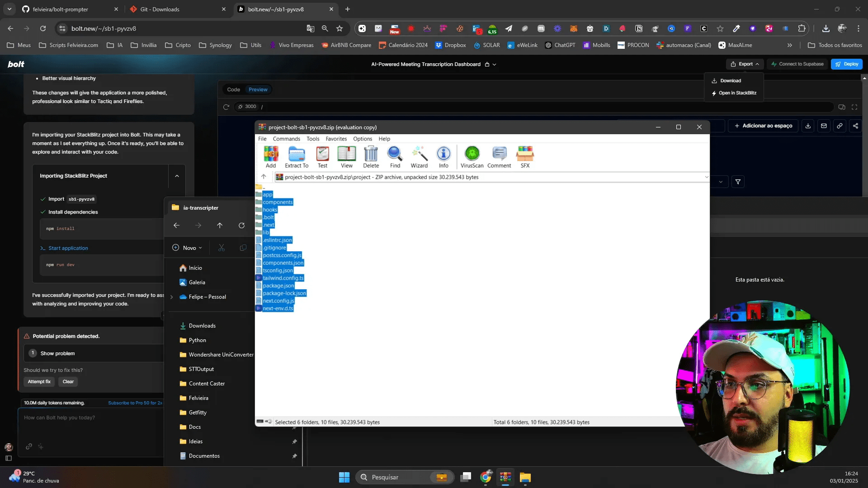Click the refresh icon in ia-transcripter Explorer
The image size is (868, 488).
[241, 225]
